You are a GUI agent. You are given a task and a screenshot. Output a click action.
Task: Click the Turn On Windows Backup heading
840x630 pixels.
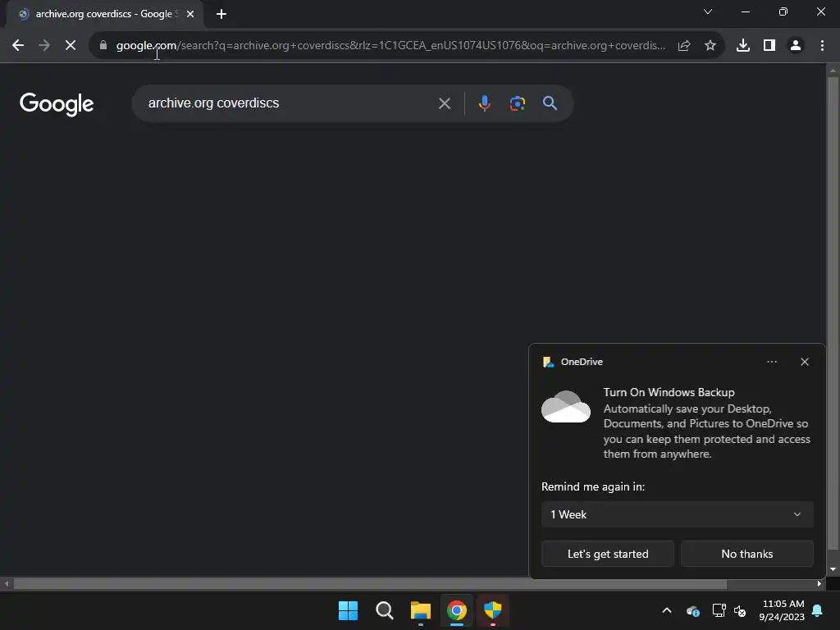(669, 392)
